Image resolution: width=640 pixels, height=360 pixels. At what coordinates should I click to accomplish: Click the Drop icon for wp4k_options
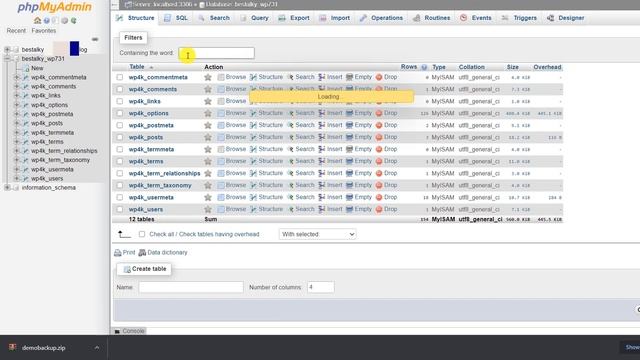[379, 113]
